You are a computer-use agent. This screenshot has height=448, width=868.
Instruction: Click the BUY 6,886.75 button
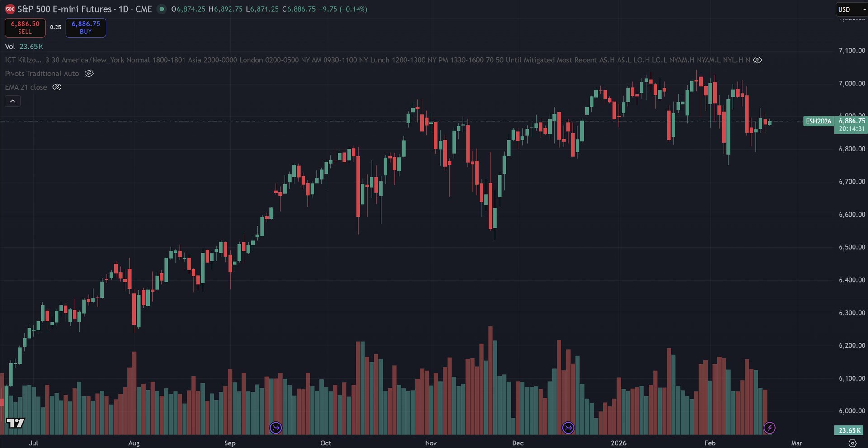pos(86,28)
